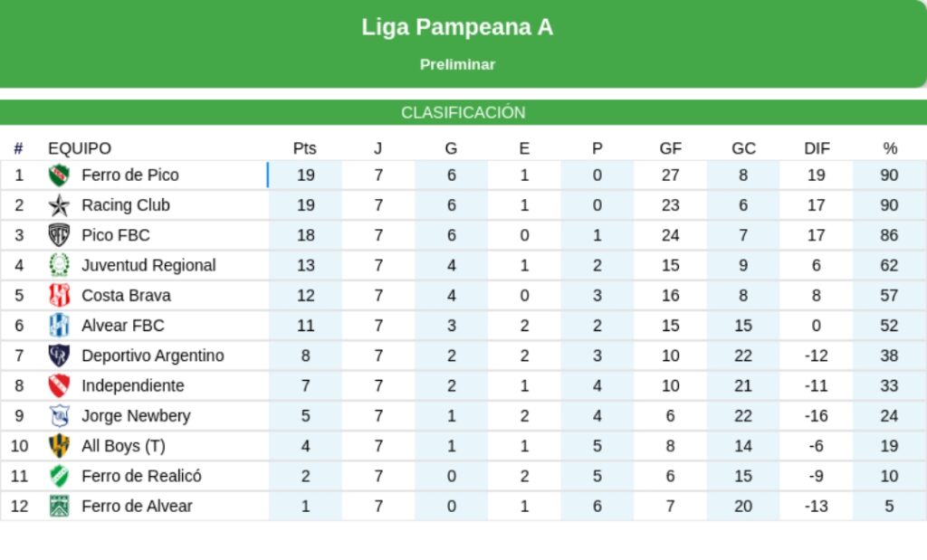
Task: Click the Alvear FBC blue striped crest
Action: [59, 325]
